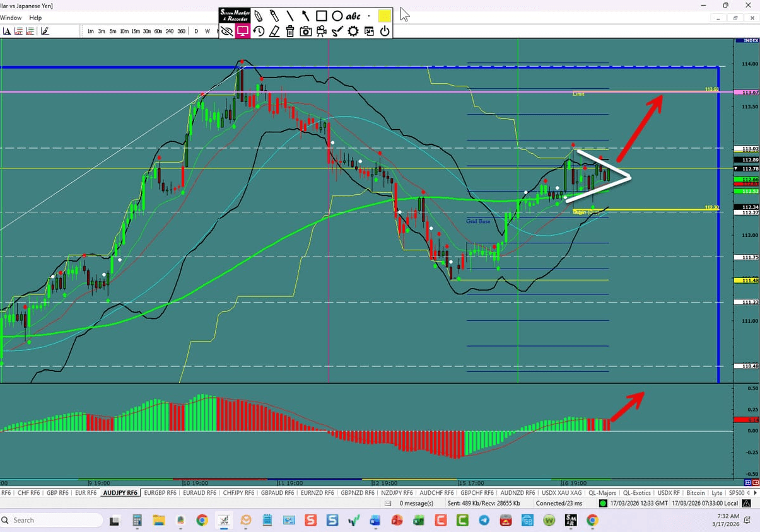Open Chrome from the taskbar
Image resolution: width=760 pixels, height=532 pixels.
(202, 521)
